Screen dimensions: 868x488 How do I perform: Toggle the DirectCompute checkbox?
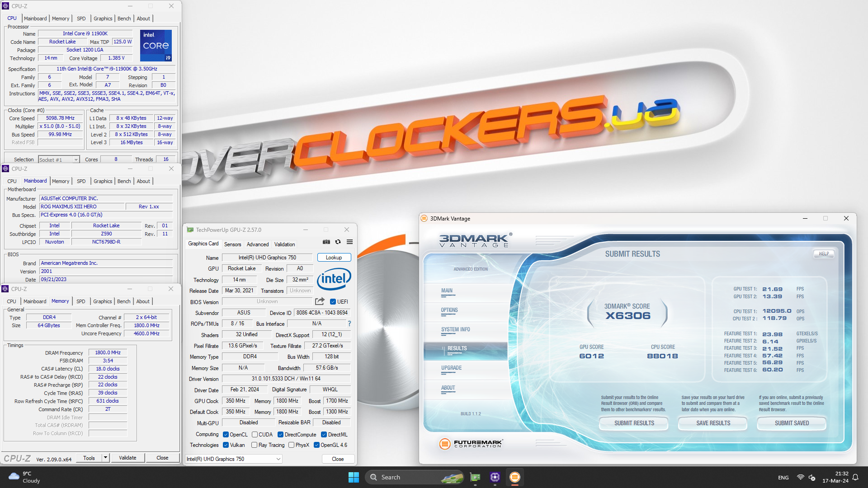pos(280,435)
